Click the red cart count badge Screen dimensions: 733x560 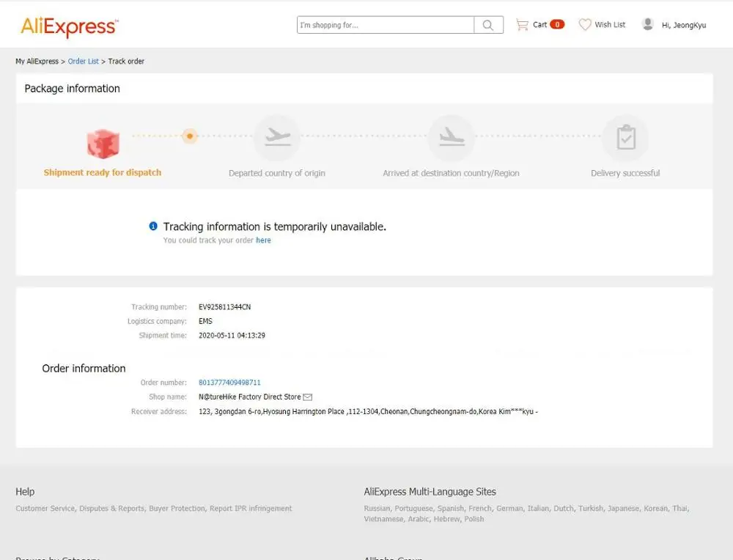coord(557,24)
